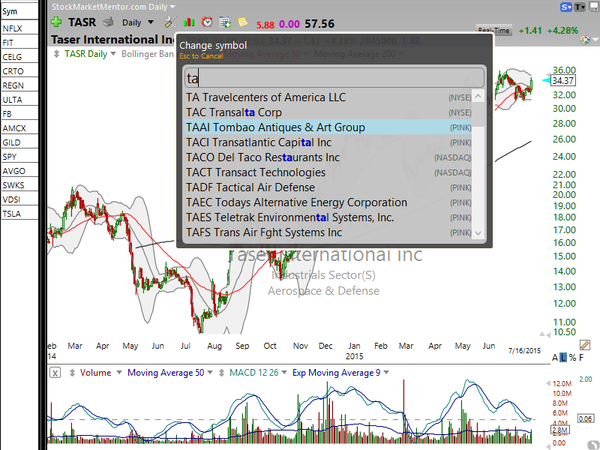Click up arrow of the symbol list scrollbar

[478, 96]
